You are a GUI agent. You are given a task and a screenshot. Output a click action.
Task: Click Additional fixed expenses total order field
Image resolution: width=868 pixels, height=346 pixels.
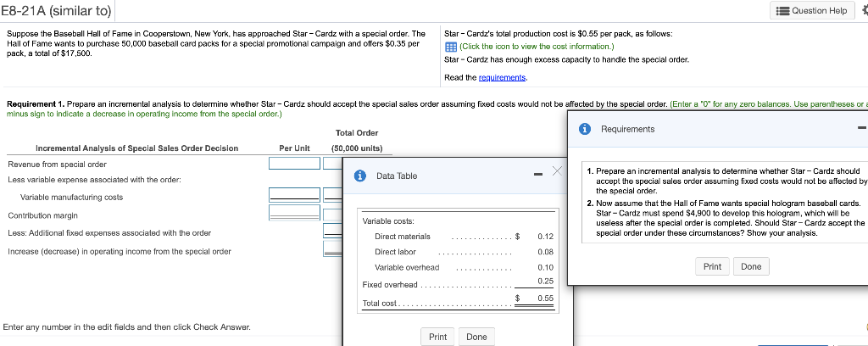click(x=333, y=231)
